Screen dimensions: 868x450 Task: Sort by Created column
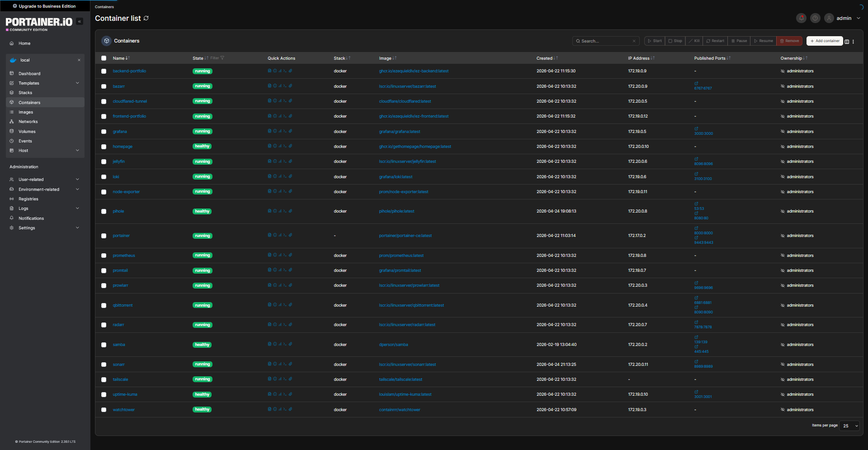[547, 58]
